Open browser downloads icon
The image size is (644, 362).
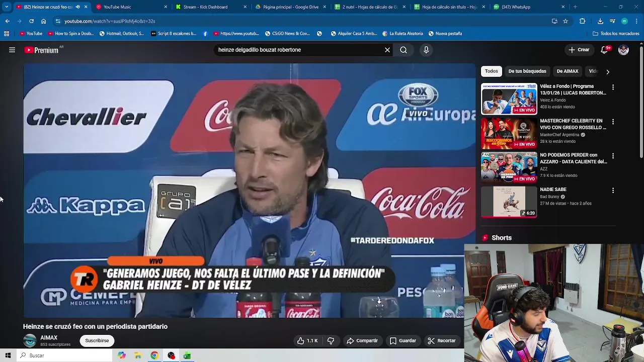(600, 21)
